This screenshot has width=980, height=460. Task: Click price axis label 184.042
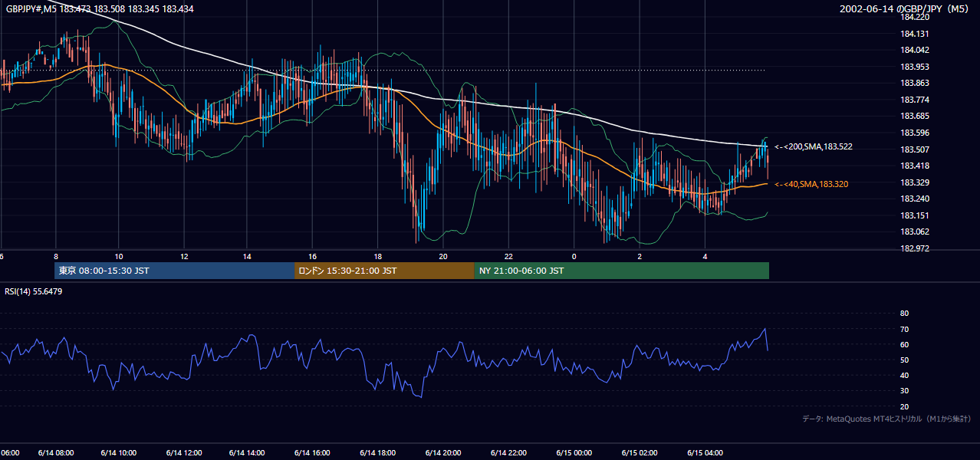914,50
